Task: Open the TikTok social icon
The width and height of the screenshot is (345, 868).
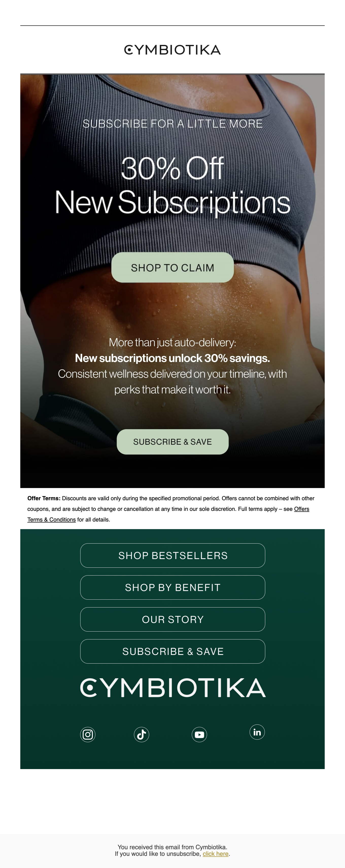Action: pyautogui.click(x=142, y=734)
